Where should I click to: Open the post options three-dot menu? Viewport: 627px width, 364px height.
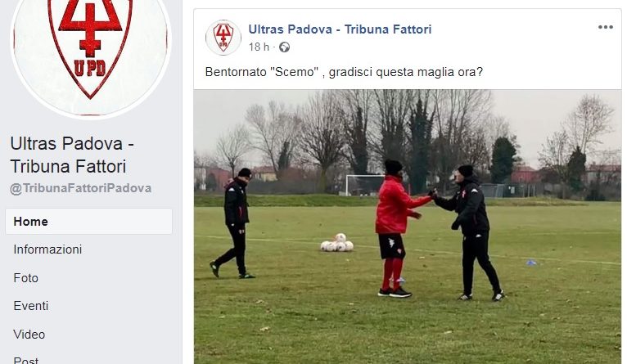click(606, 27)
